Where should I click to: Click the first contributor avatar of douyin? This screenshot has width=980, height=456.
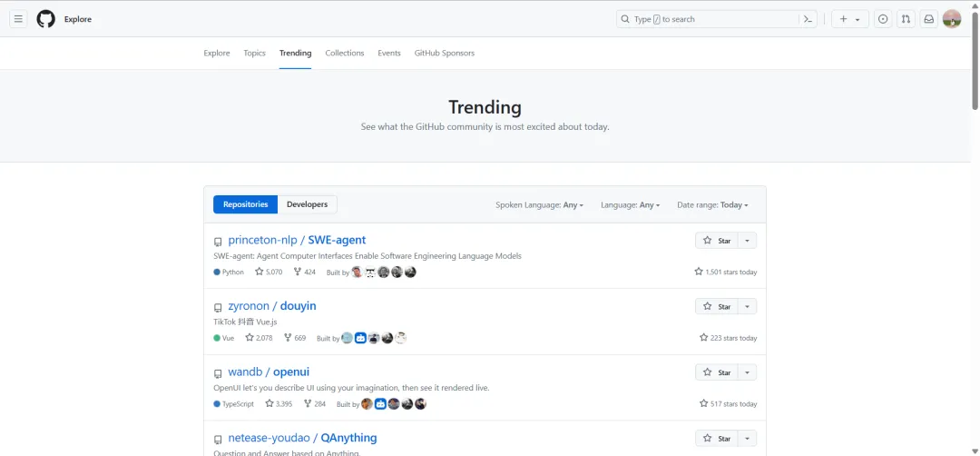point(347,338)
